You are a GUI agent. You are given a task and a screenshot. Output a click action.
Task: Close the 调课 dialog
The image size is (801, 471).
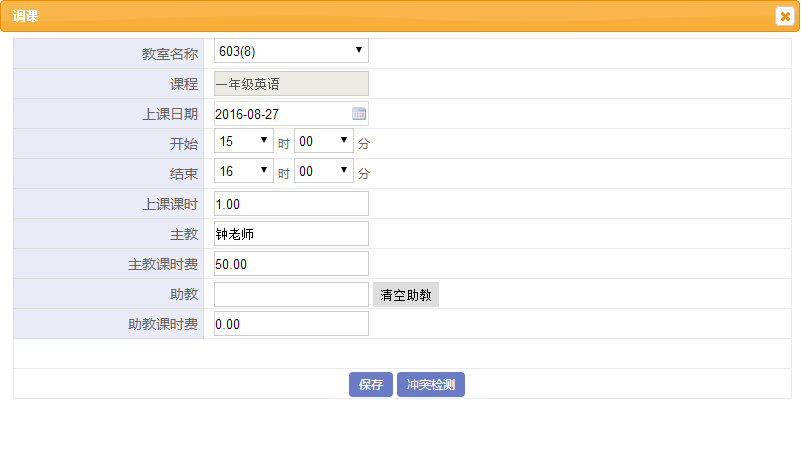(785, 16)
